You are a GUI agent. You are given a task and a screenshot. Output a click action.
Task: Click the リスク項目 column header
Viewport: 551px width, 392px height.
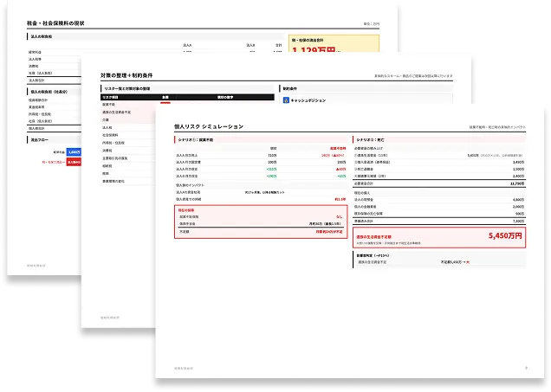pyautogui.click(x=113, y=97)
